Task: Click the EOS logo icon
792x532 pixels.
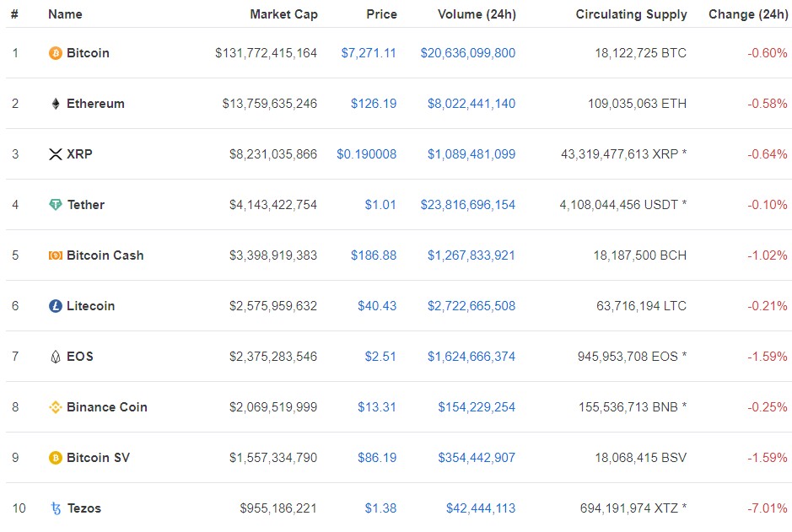Action: [56, 357]
